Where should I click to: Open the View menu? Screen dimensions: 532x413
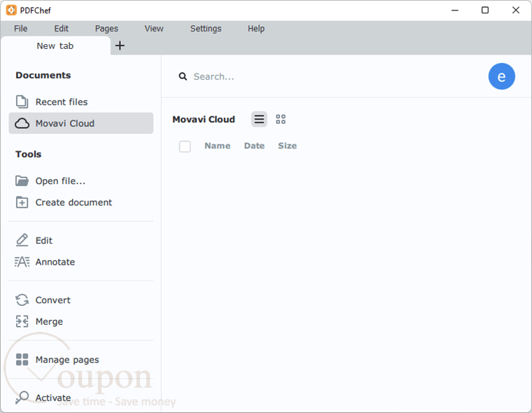coord(154,29)
